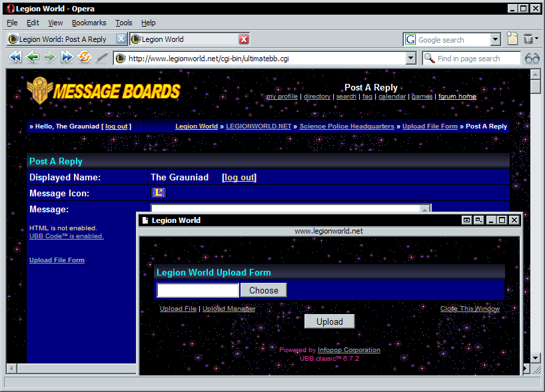Go back with the green Back arrow
Image resolution: width=545 pixels, height=392 pixels.
pyautogui.click(x=33, y=57)
